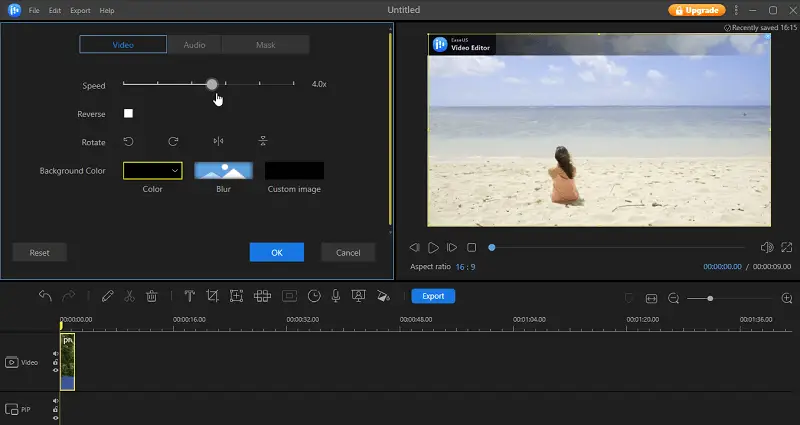This screenshot has width=800, height=425.
Task: Click the settings panel vertical scrollbar
Action: click(x=390, y=128)
